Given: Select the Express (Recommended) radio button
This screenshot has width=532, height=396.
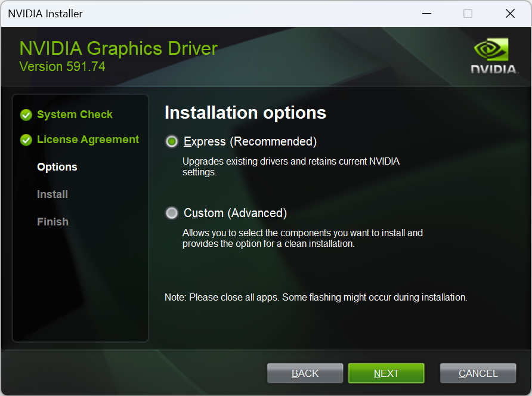Looking at the screenshot, I should pos(172,141).
